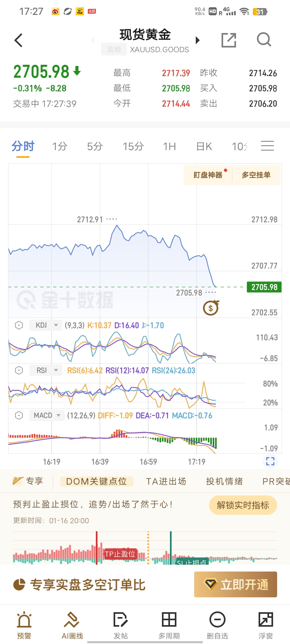Viewport: 290px width, 644px height.
Task: Tap the 解锁实时指标 unlock button
Action: [x=243, y=505]
